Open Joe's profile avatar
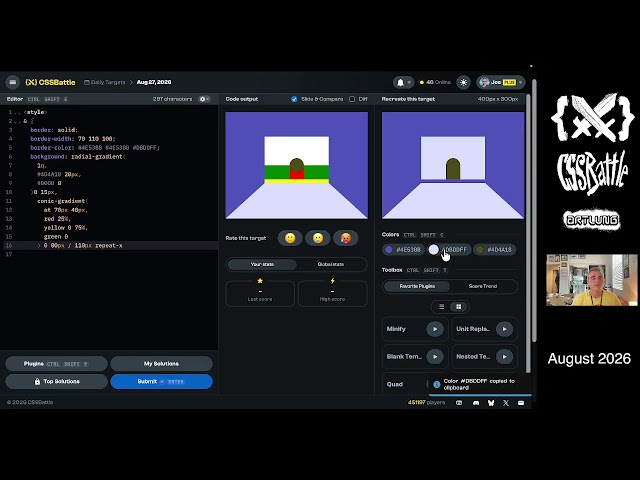 (484, 82)
